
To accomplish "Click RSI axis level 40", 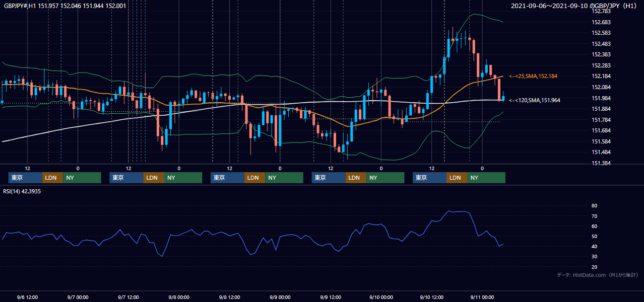I will click(594, 246).
